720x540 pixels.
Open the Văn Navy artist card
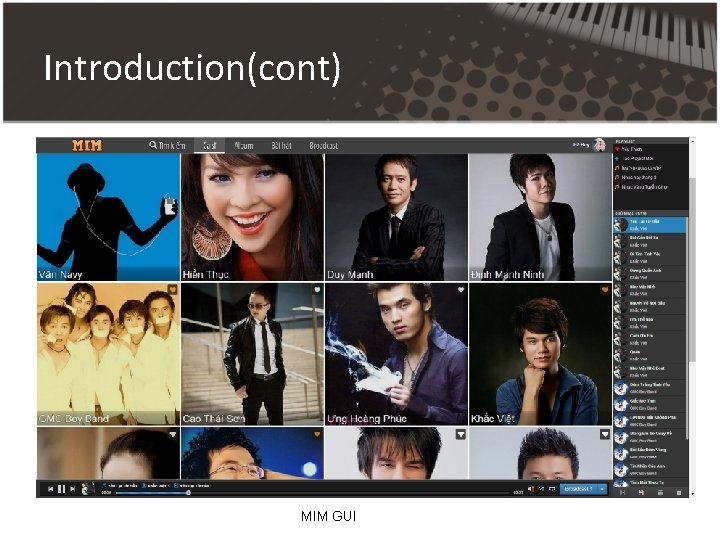coord(108,217)
